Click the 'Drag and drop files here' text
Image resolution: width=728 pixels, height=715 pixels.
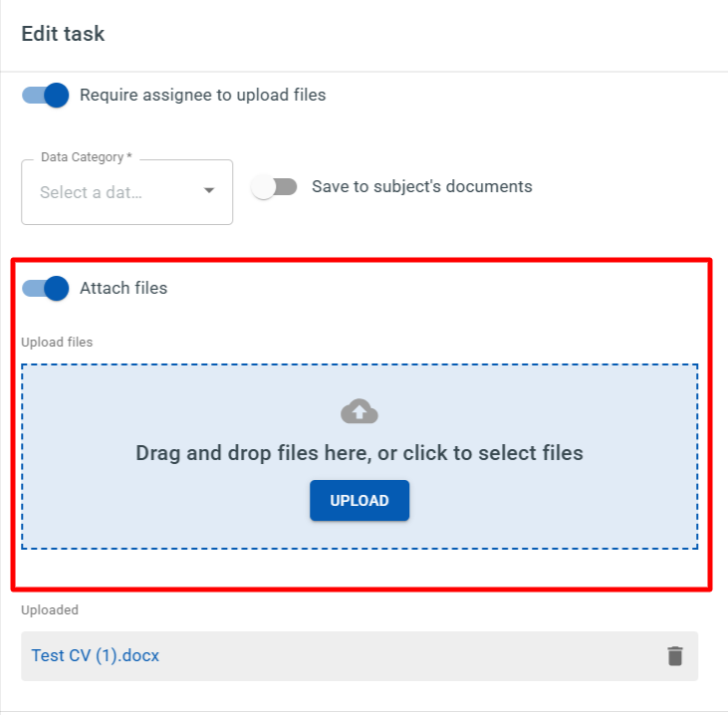coord(360,453)
